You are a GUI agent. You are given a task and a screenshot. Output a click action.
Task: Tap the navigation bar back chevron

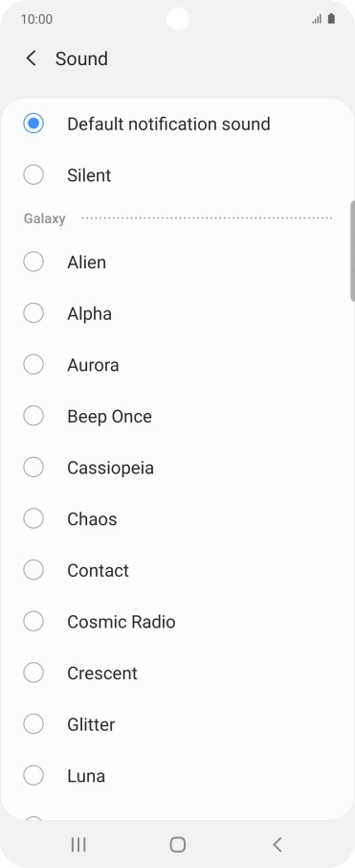pyautogui.click(x=277, y=844)
